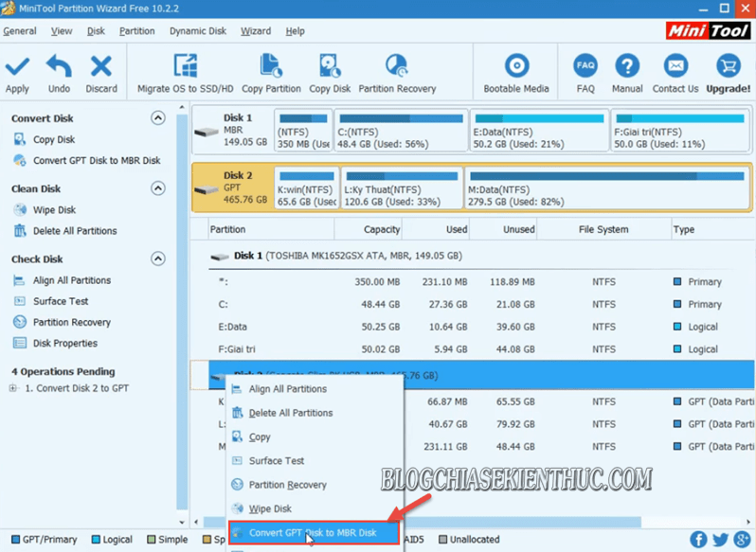This screenshot has width=756, height=552.
Task: Select the M:Data(NTFS) partition block
Action: (x=606, y=188)
